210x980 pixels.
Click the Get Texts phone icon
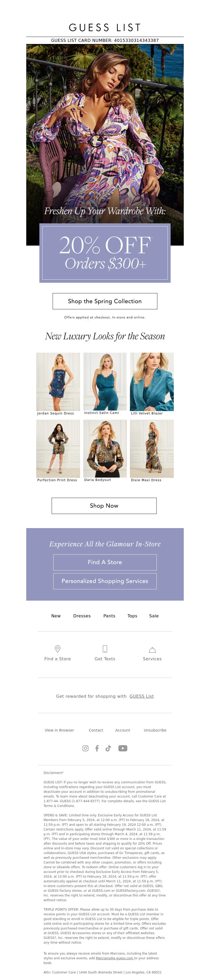(105, 649)
